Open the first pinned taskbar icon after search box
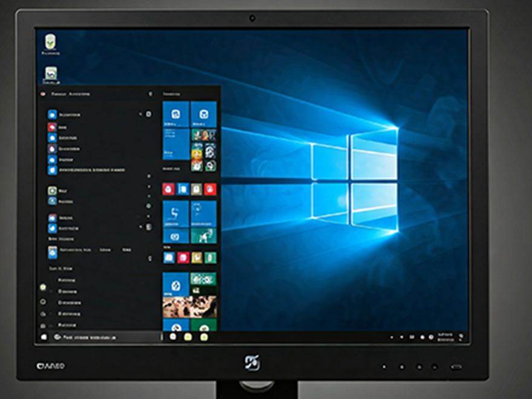The height and width of the screenshot is (399, 532). coord(173,337)
